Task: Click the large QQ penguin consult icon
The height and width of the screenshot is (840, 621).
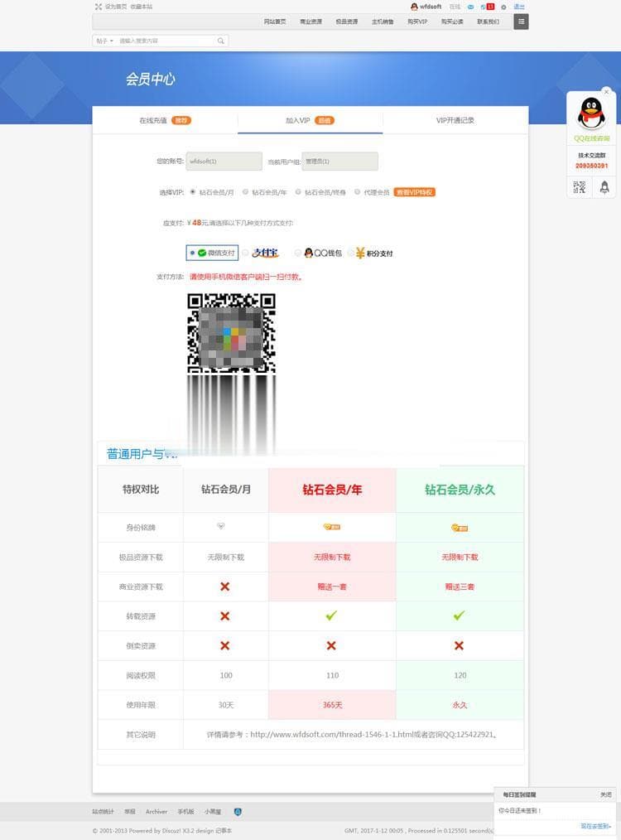Action: (591, 113)
